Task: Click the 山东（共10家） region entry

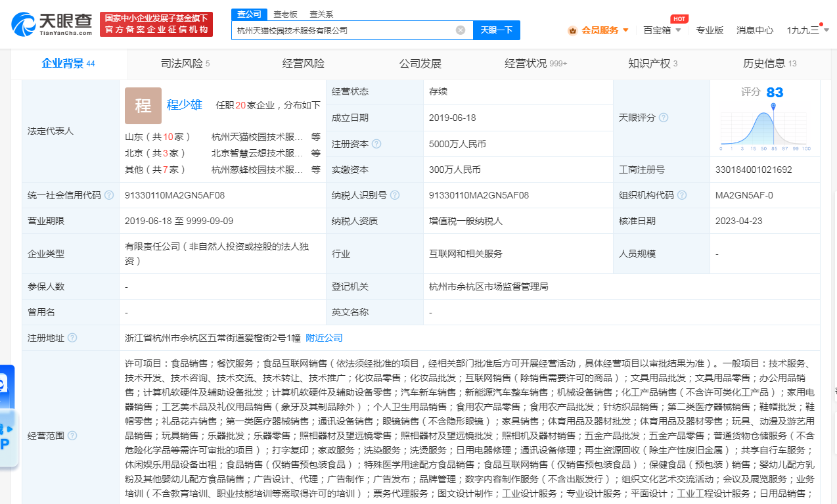Action: point(158,137)
